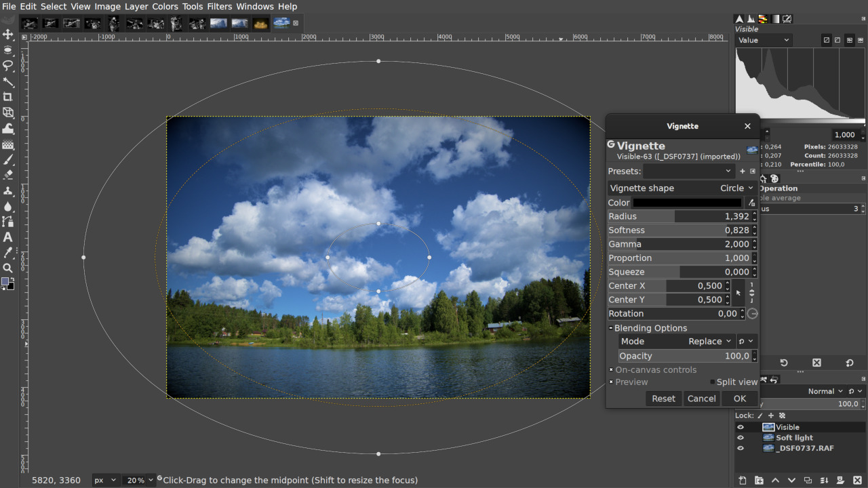Image resolution: width=868 pixels, height=488 pixels.
Task: Switch to the Histogram tab icon
Action: point(751,18)
